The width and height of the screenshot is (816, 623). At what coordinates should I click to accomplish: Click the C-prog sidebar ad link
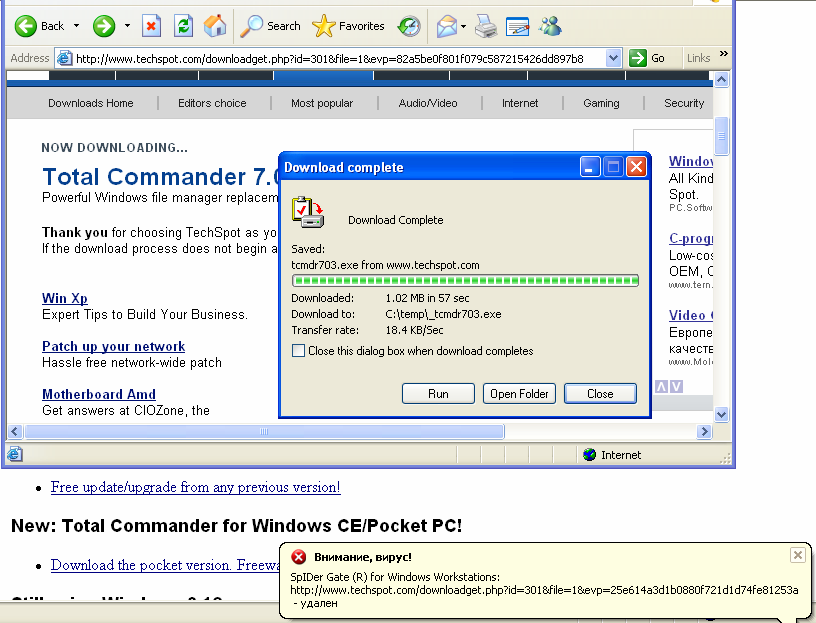click(x=691, y=238)
